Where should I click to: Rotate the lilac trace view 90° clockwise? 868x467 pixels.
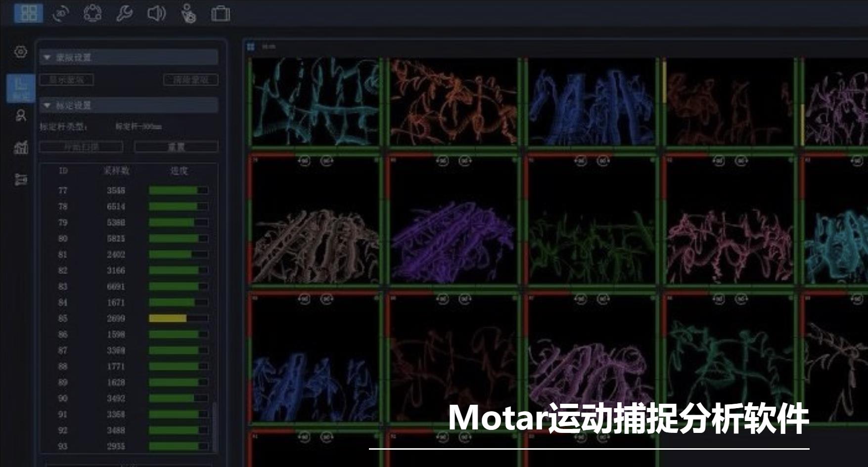pyautogui.click(x=603, y=298)
